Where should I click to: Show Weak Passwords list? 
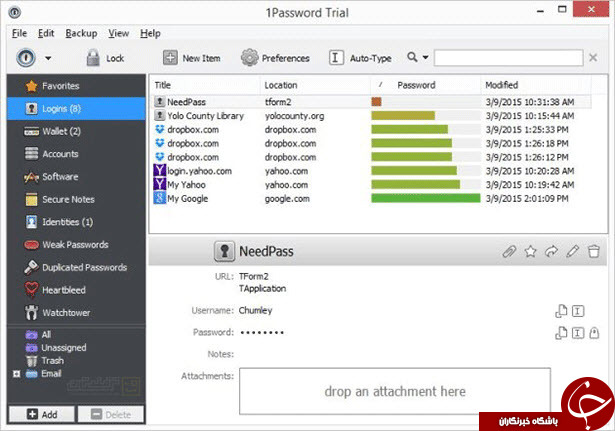point(76,245)
